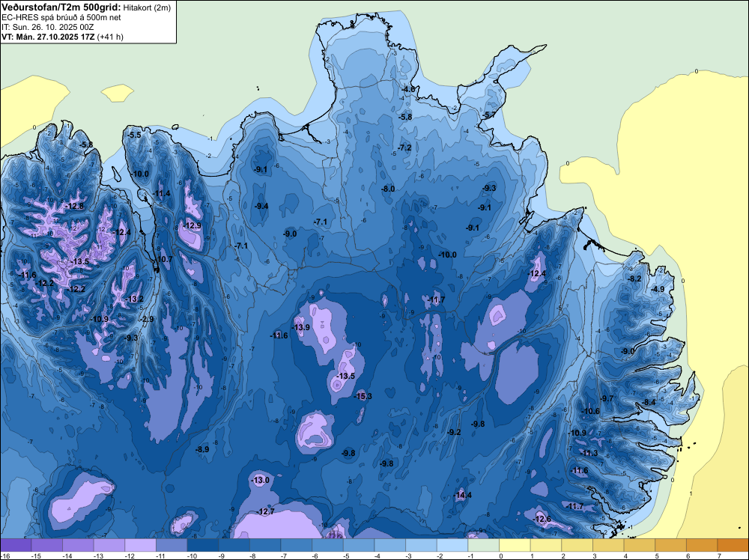Screen dimensions: 749x560
Task: Click the -4.9 temperature label
Action: pos(658,289)
